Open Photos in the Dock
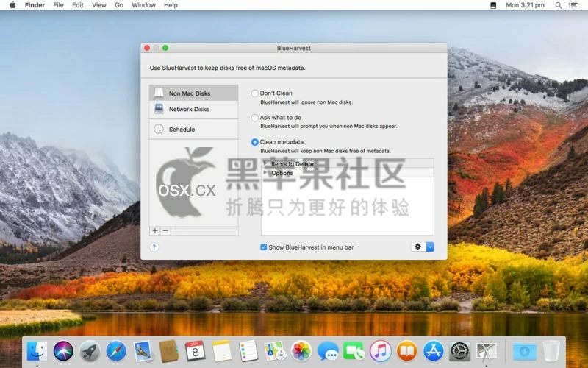 [x=301, y=351]
